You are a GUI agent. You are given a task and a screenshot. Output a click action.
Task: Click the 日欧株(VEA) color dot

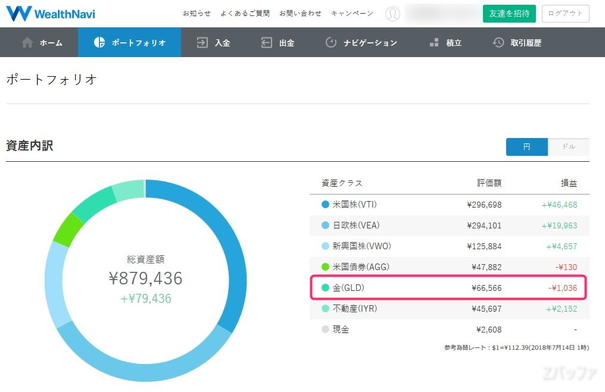(325, 225)
